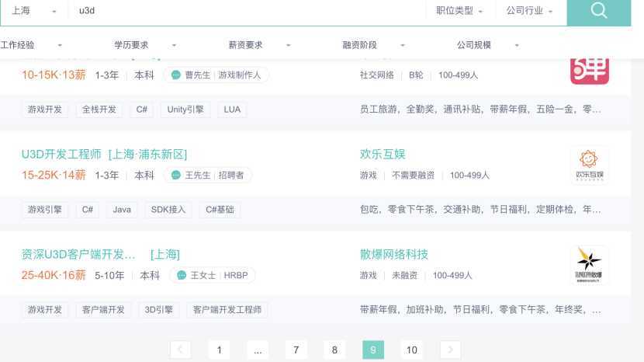This screenshot has width=644, height=362.
Task: Open the 工作经验 filter
Action: click(31, 45)
